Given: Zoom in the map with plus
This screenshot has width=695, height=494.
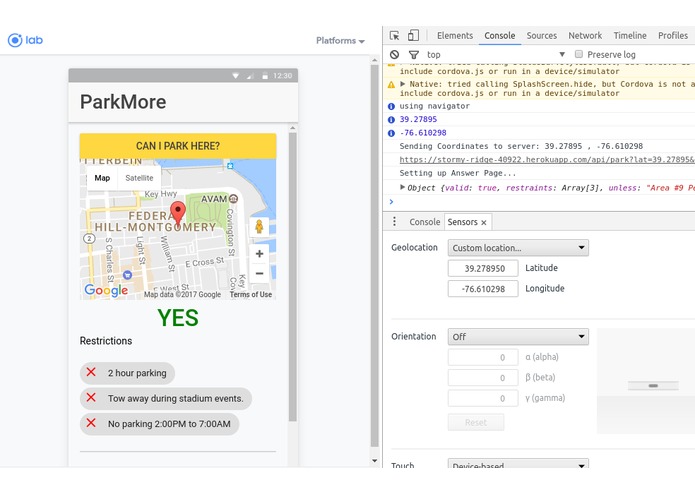Looking at the screenshot, I should 259,254.
